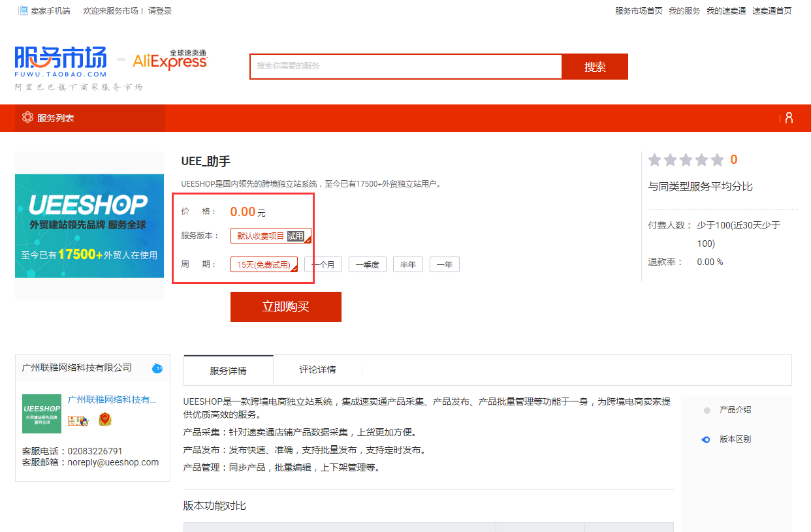Click the seller mobile phone icon

point(24,10)
